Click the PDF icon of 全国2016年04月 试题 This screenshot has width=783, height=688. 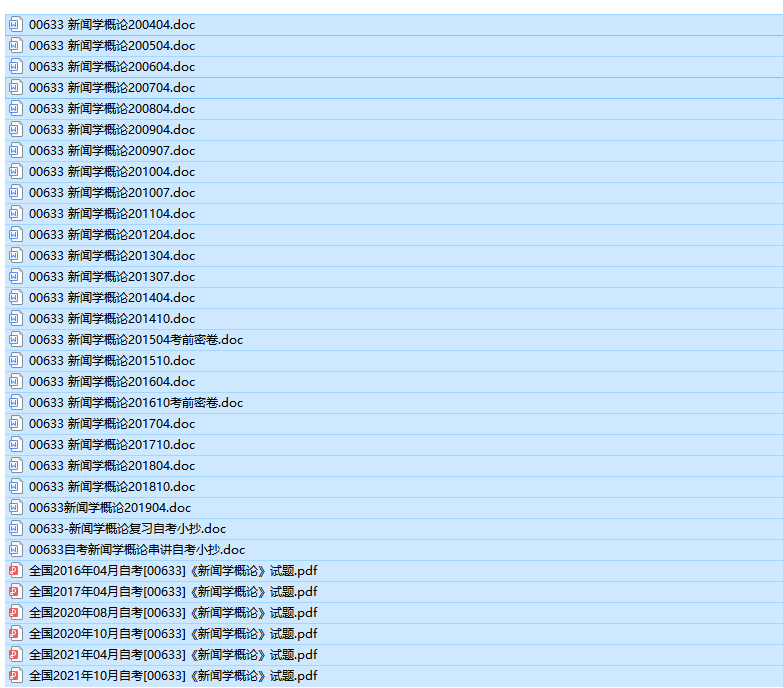tap(15, 570)
